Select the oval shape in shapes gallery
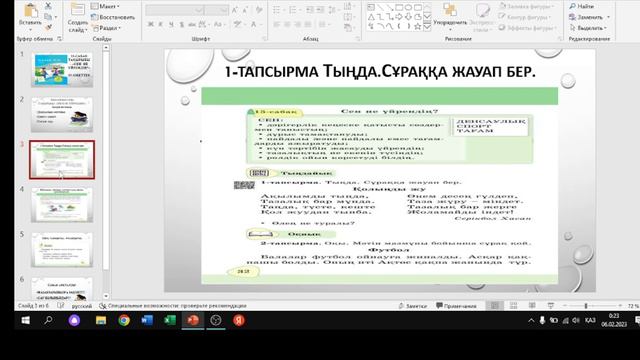 (408, 7)
